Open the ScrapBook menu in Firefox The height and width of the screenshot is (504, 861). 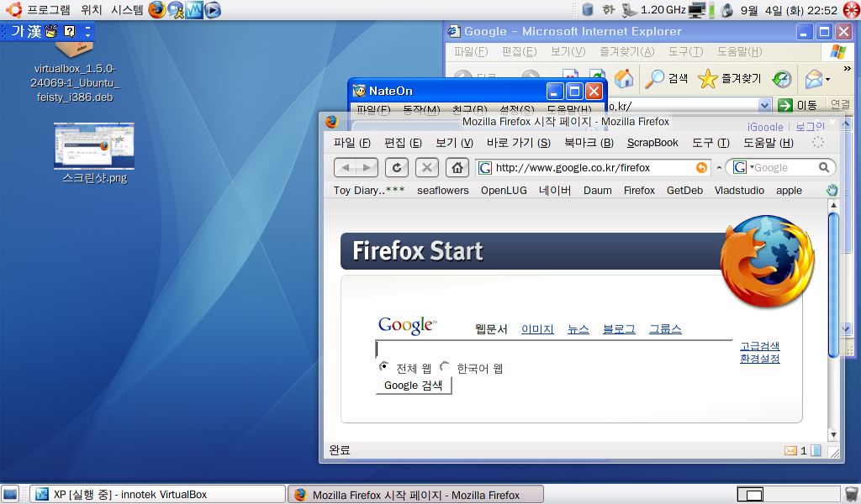click(652, 143)
